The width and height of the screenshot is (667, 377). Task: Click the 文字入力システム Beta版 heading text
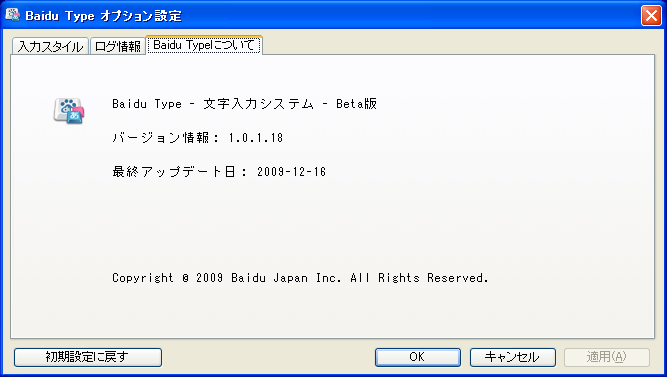(245, 104)
